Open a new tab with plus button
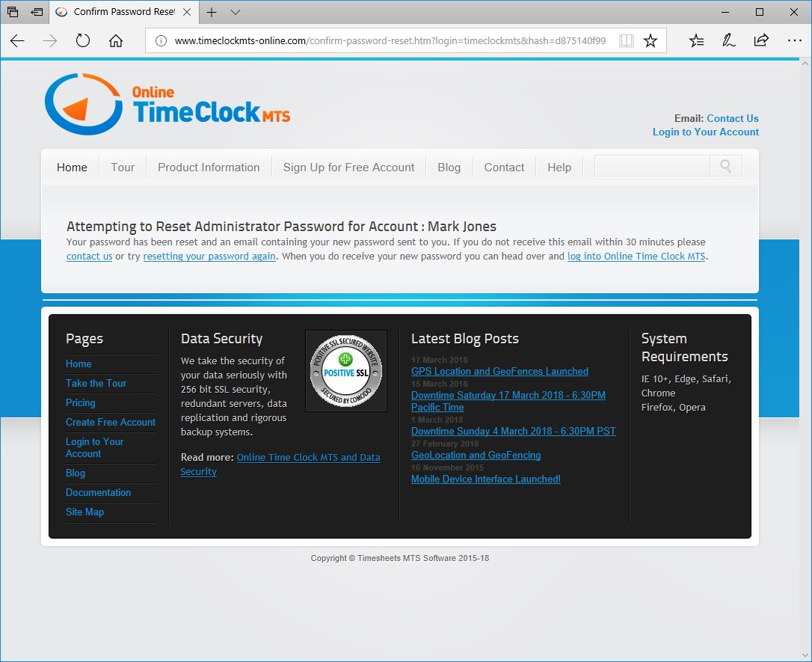Viewport: 812px width, 662px height. point(212,12)
